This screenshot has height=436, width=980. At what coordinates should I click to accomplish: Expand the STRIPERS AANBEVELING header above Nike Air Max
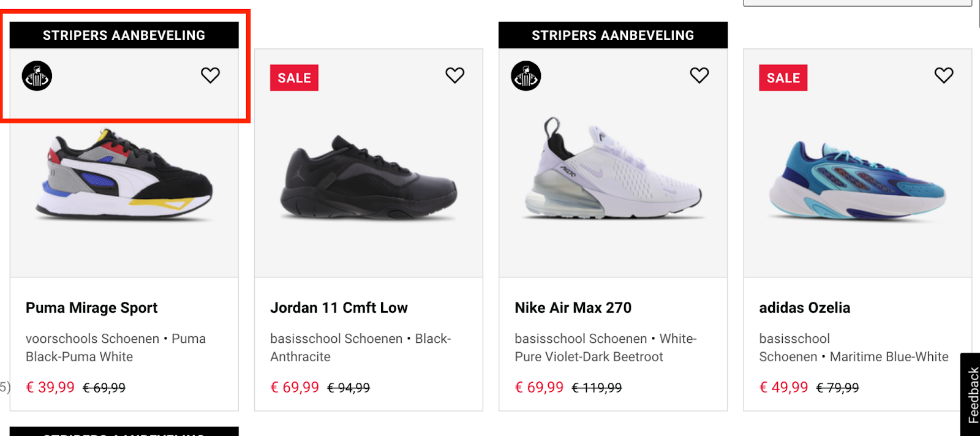pyautogui.click(x=612, y=35)
